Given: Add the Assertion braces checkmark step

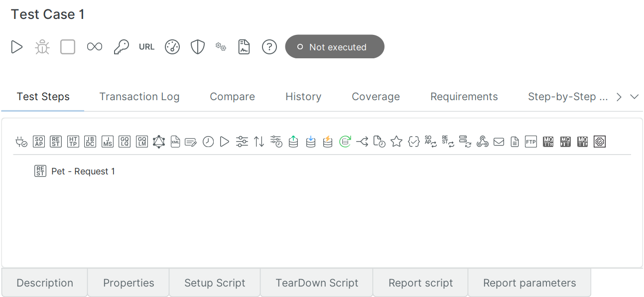Looking at the screenshot, I should coord(413,142).
